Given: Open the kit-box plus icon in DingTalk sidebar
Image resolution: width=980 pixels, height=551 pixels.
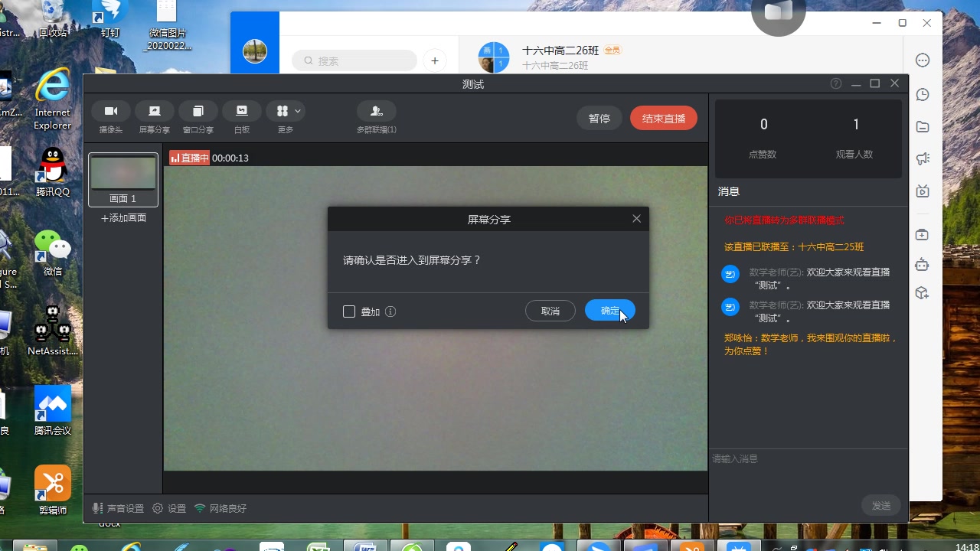Looking at the screenshot, I should (922, 235).
